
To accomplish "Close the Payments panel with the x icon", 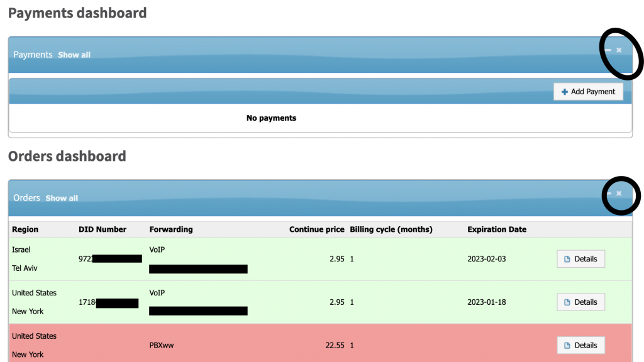I will click(619, 50).
